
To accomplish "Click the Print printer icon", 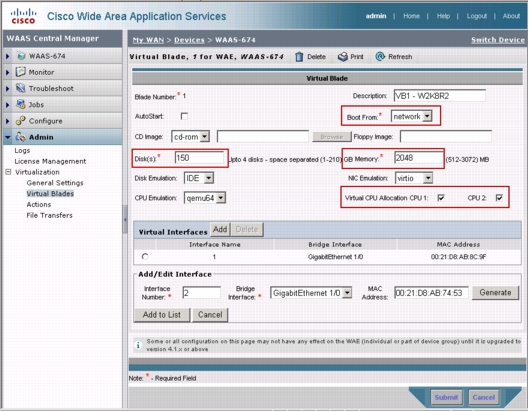I will pyautogui.click(x=343, y=57).
